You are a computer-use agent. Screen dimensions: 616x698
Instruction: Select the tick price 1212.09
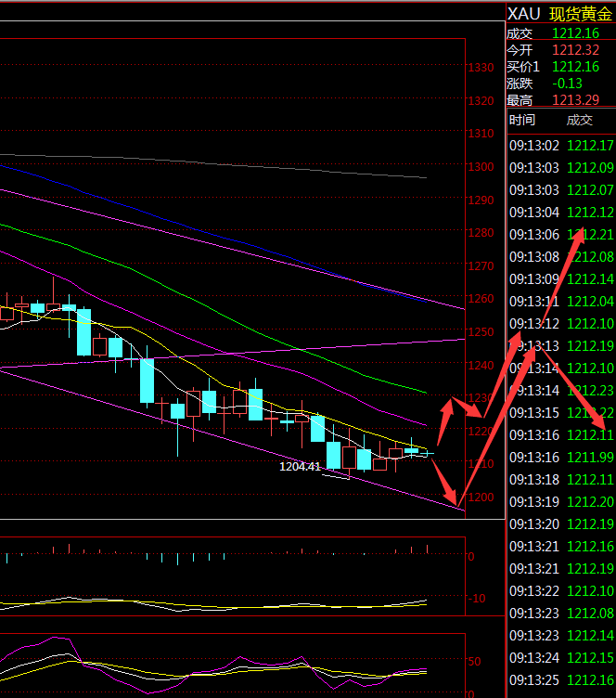(x=590, y=168)
